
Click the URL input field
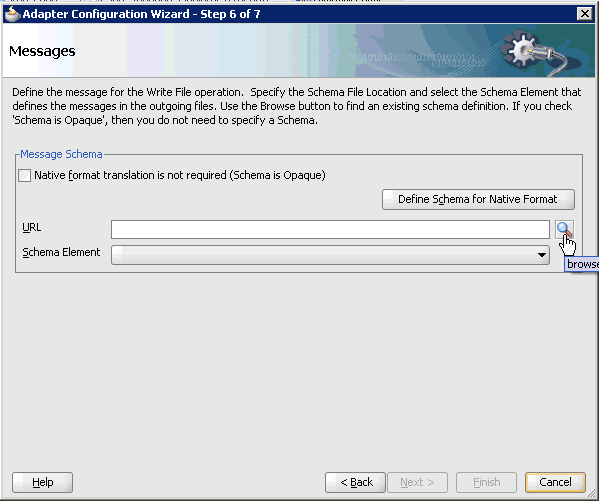point(330,229)
